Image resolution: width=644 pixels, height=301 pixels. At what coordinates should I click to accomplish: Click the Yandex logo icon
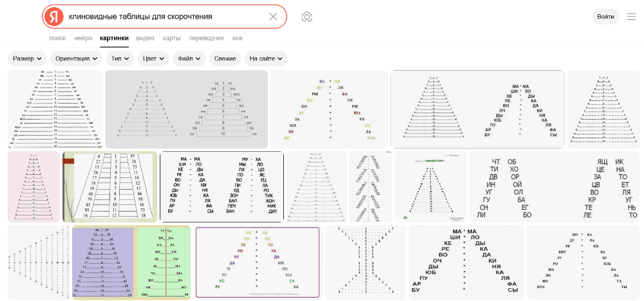[x=55, y=17]
